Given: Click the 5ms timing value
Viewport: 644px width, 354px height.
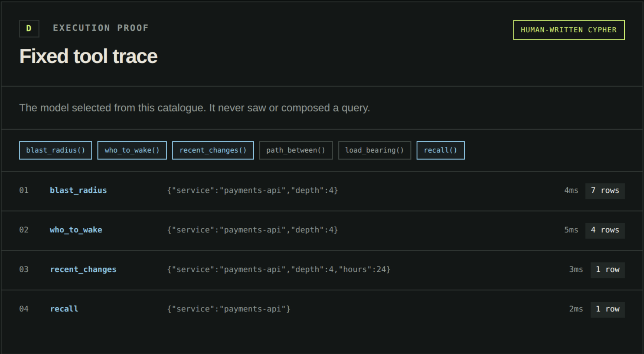Looking at the screenshot, I should (x=571, y=230).
